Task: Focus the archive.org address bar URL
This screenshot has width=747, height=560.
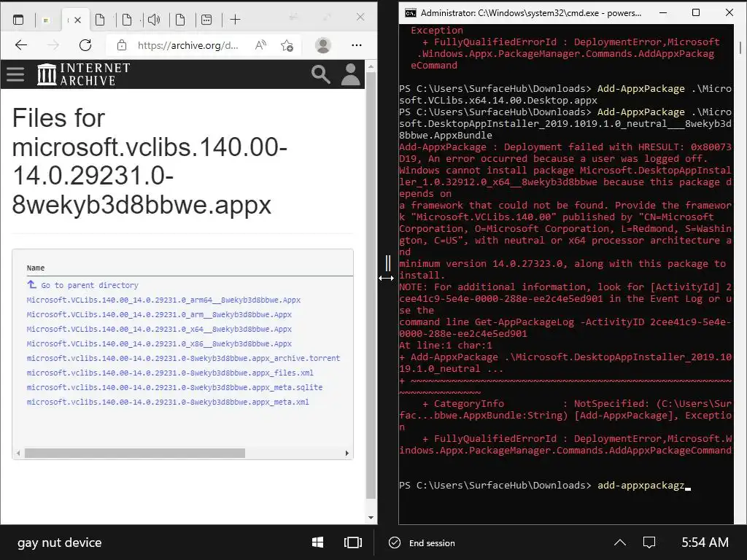Action: coord(187,45)
